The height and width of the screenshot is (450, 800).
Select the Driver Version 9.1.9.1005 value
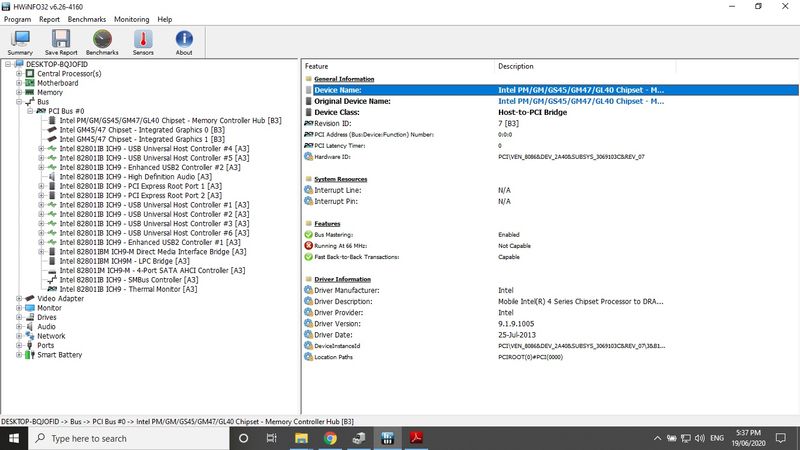point(516,323)
